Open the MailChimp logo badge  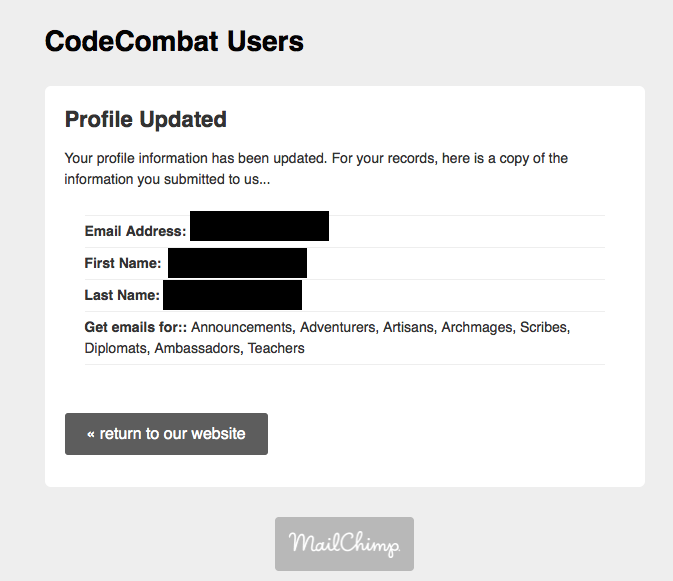pos(344,544)
